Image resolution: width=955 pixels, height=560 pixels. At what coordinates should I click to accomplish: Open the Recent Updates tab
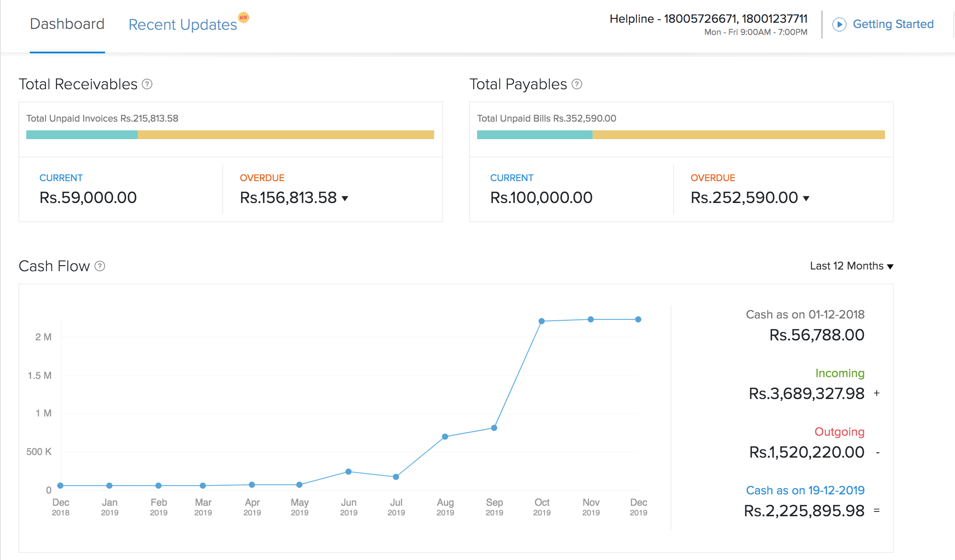pos(183,25)
